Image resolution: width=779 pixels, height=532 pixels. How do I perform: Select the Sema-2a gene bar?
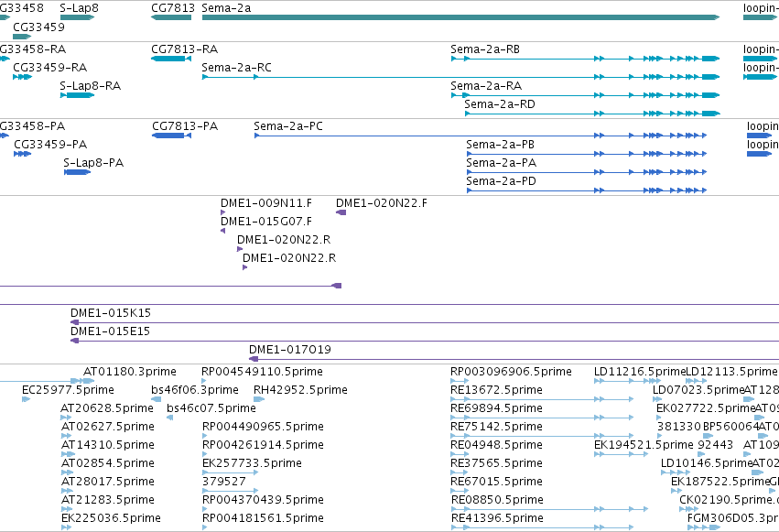point(460,17)
